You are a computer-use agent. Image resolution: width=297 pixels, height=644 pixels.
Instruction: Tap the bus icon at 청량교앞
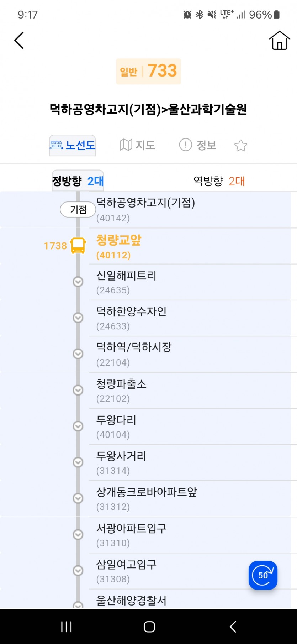78,246
